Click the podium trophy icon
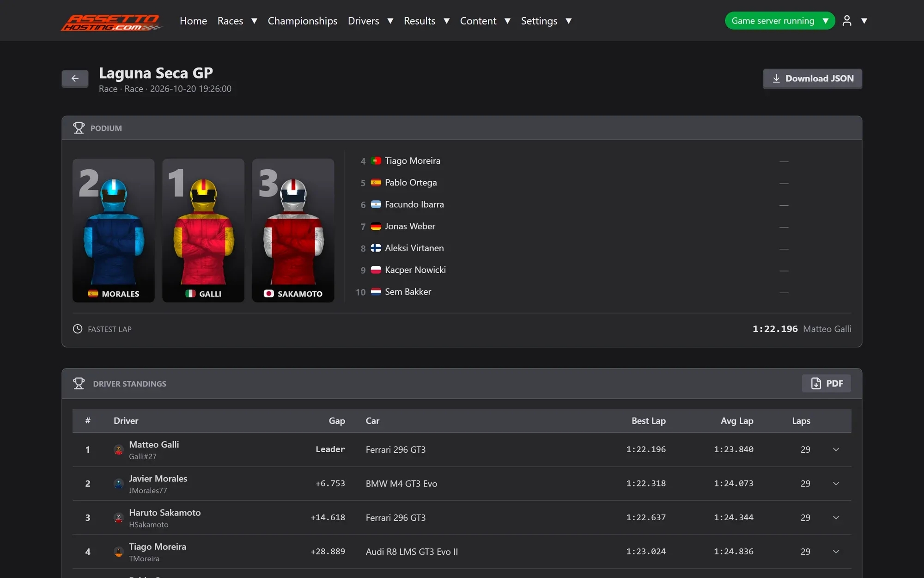 (79, 128)
